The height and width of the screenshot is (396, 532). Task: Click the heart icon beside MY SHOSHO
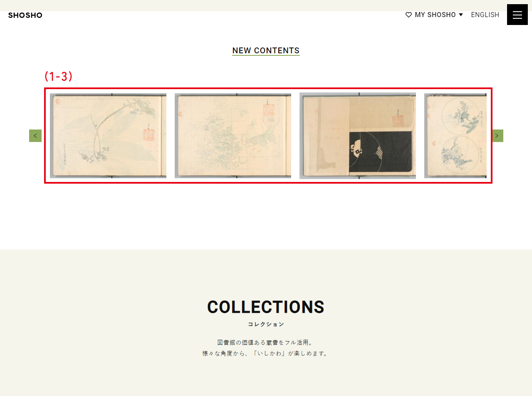[x=408, y=15]
